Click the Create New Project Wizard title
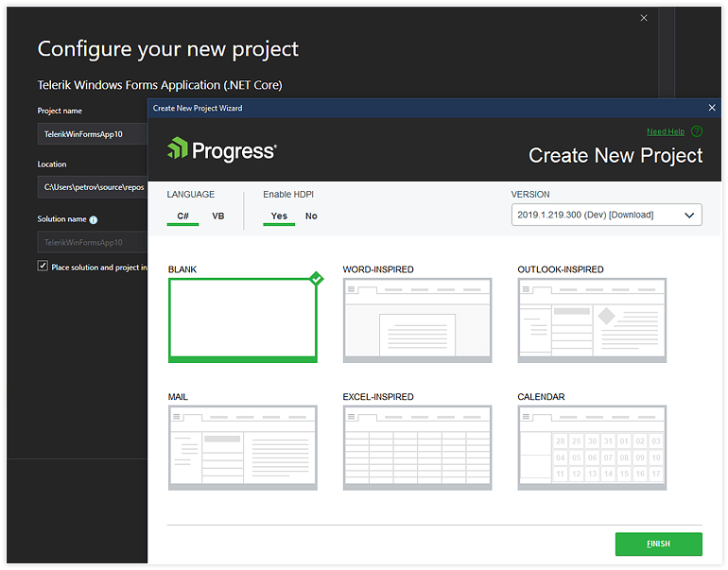Image resolution: width=728 pixels, height=570 pixels. coord(198,108)
